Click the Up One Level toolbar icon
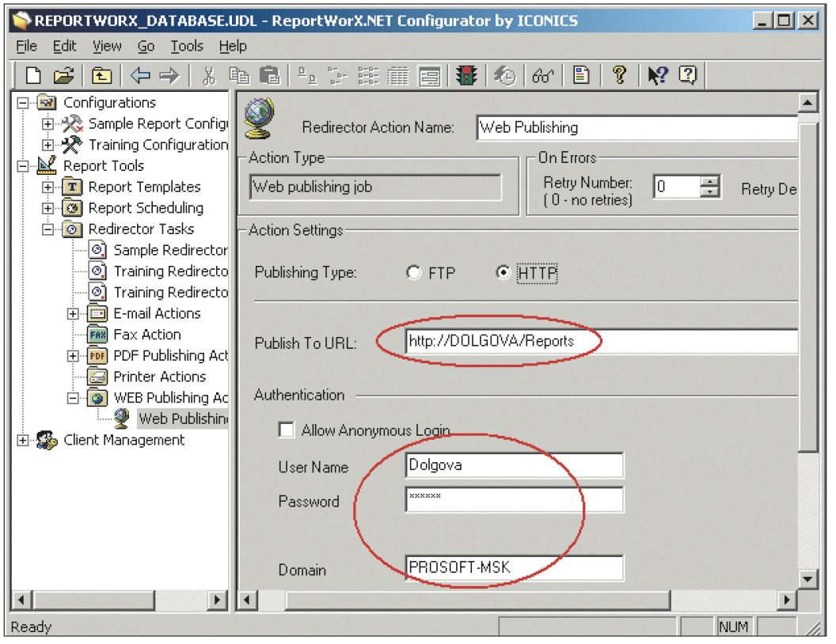Screen dimensions: 836x644 point(101,76)
